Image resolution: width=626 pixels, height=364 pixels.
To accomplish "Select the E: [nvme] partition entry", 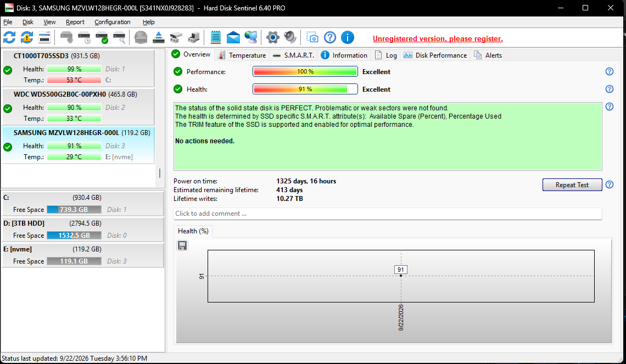I will point(82,255).
